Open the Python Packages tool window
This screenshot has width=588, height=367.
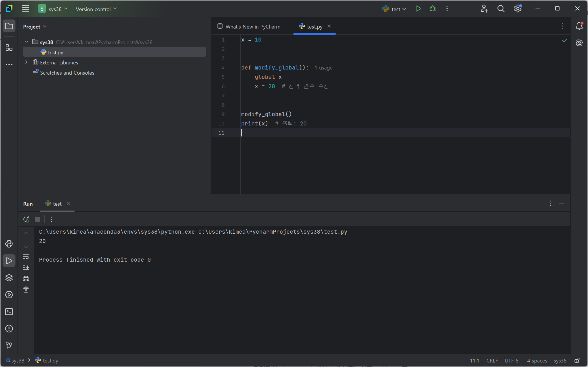click(9, 278)
